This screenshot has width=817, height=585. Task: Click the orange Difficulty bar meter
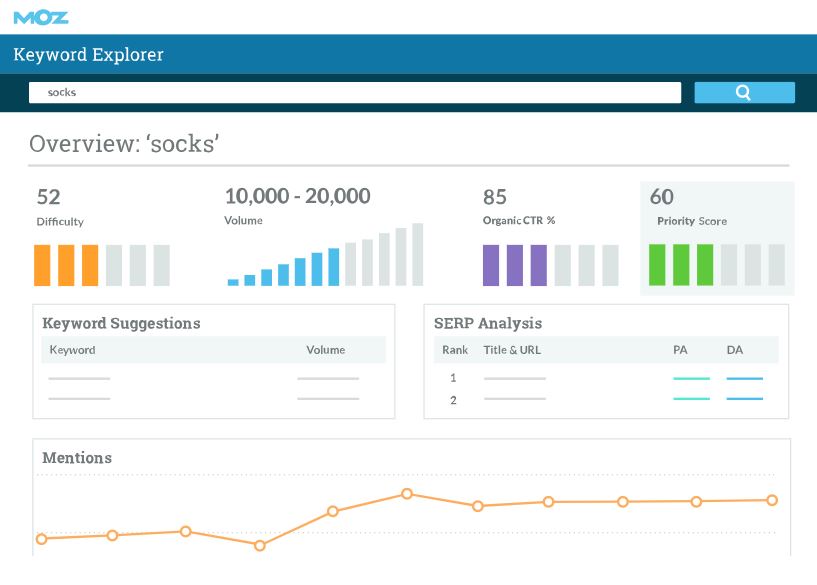(102, 265)
